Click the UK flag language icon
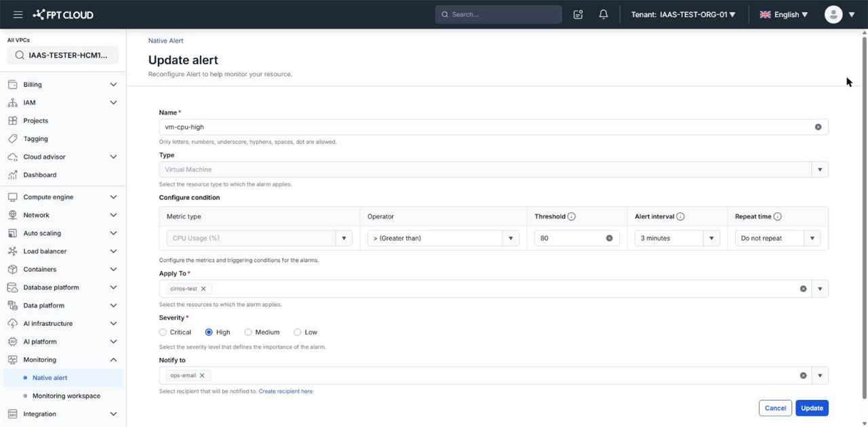The width and height of the screenshot is (868, 427). 765,14
